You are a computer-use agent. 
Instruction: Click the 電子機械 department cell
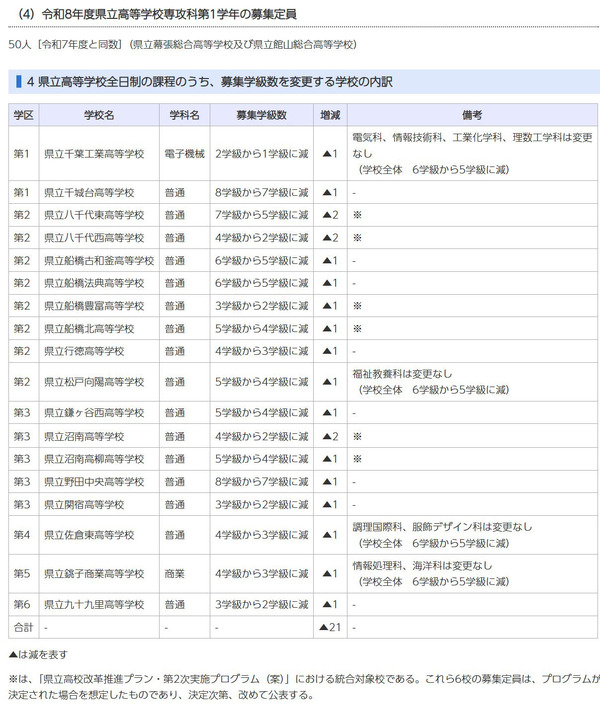point(184,154)
